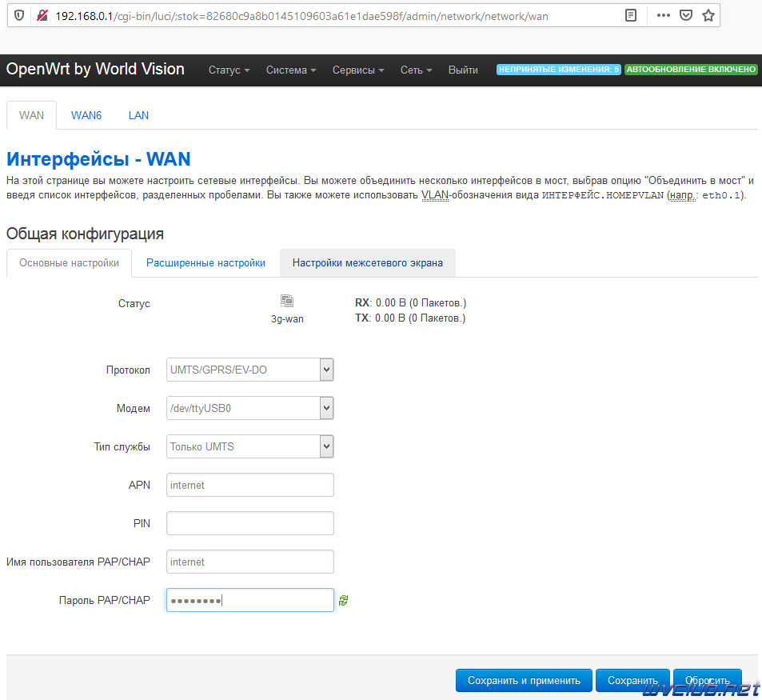Click the Сбросить button
Screen dimensions: 762x700
tap(708, 680)
